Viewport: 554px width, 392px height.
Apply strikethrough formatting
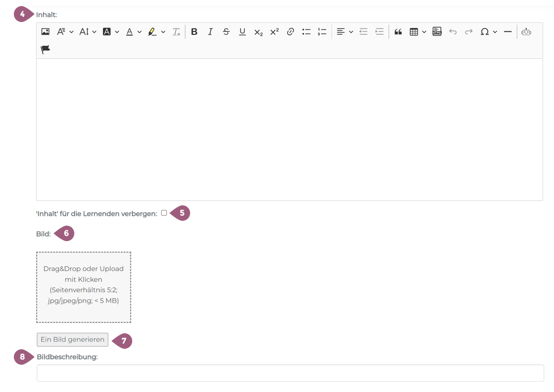(226, 32)
